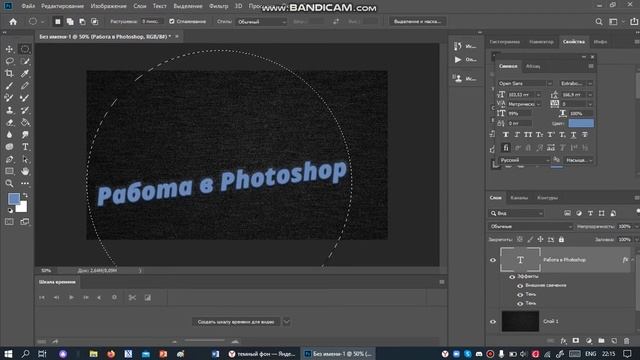Hide the Работа в Photoshop text layer

coord(493,260)
